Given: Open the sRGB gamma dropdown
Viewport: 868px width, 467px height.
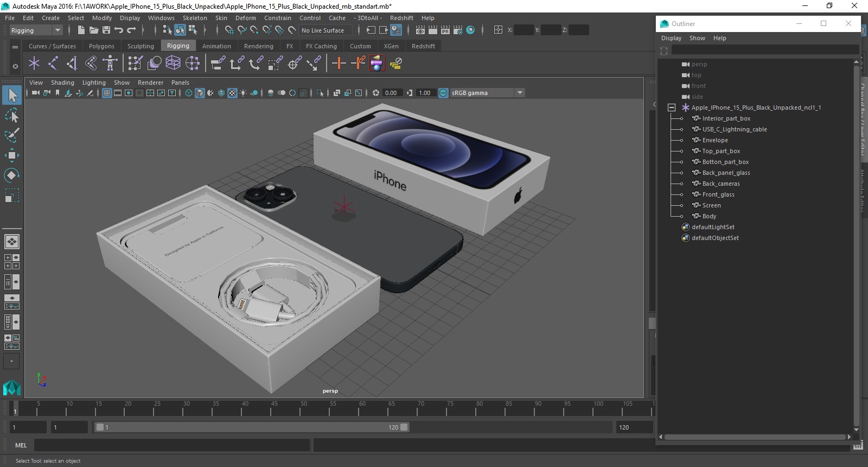Looking at the screenshot, I should [488, 93].
